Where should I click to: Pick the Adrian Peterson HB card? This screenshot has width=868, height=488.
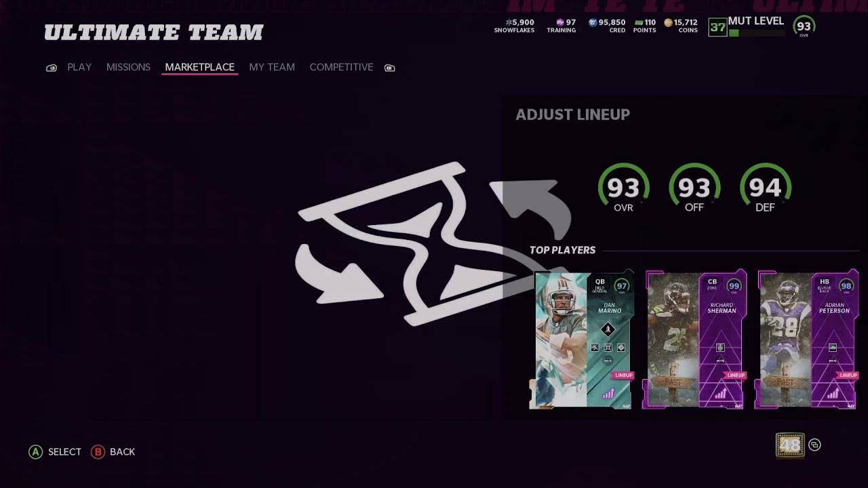(807, 340)
